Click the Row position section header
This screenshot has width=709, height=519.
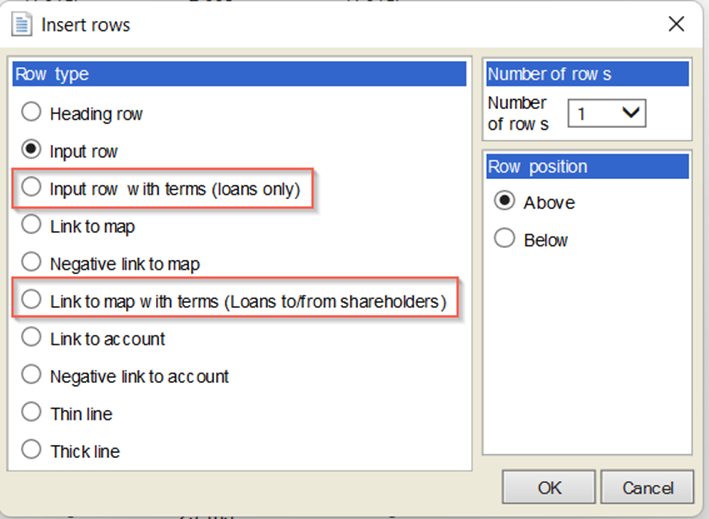click(x=587, y=166)
